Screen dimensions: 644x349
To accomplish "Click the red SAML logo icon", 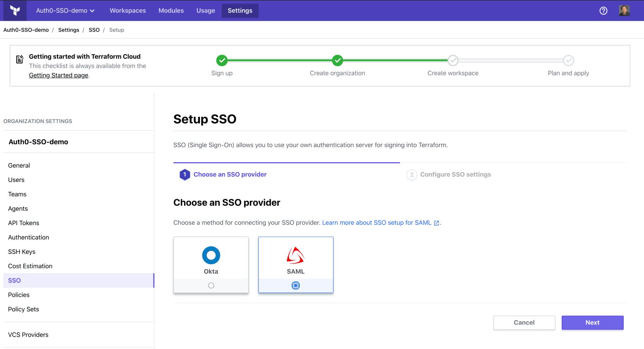I will (x=296, y=255).
